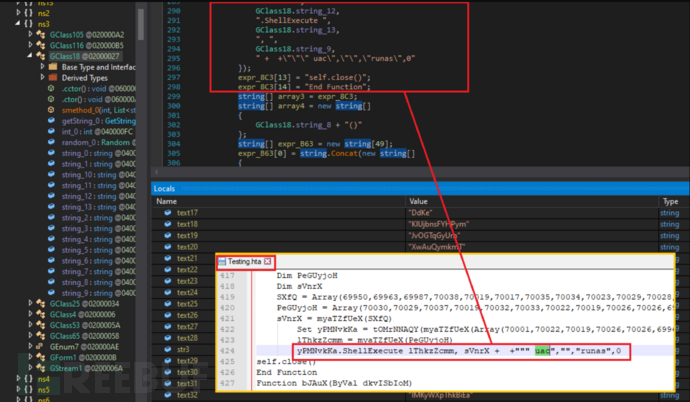The height and width of the screenshot is (402, 690).
Task: Click the "DdKe" value cell
Action: click(x=421, y=213)
